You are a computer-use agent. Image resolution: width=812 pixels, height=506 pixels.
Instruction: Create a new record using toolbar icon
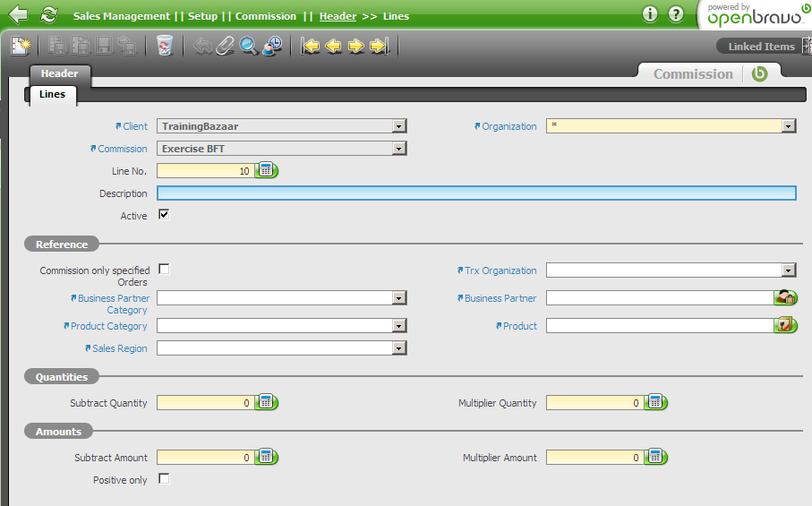[20, 46]
